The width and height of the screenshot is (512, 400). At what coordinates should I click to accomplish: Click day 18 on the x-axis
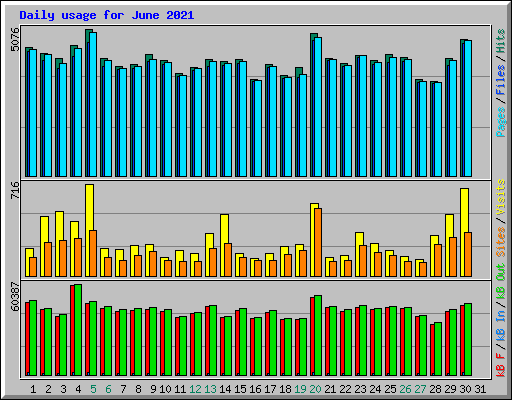coord(285,389)
